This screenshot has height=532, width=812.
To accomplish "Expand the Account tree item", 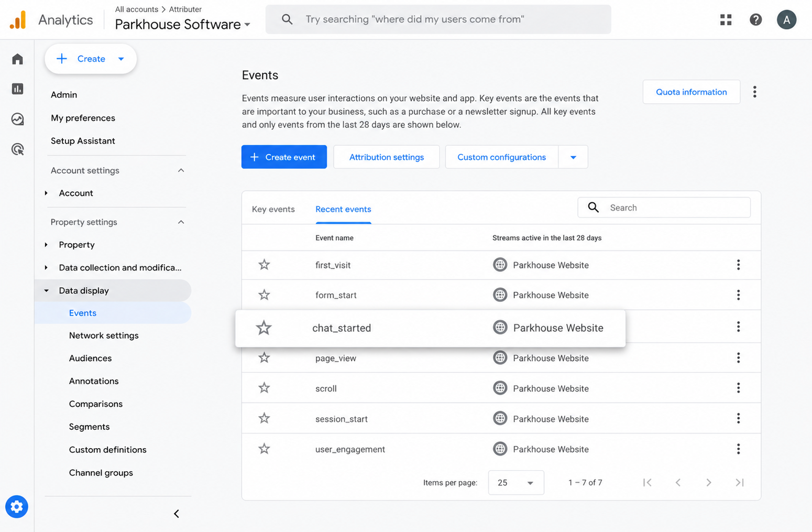I will point(46,193).
